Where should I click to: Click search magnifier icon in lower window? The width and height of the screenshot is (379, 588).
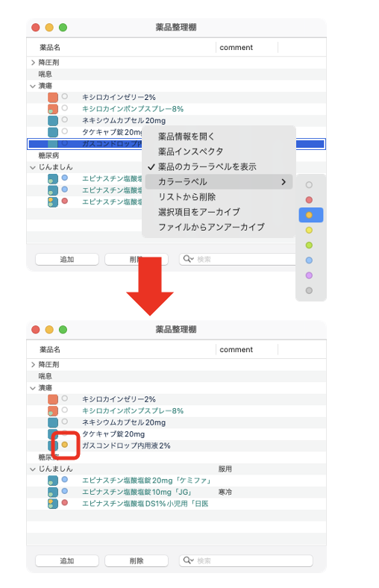[187, 560]
